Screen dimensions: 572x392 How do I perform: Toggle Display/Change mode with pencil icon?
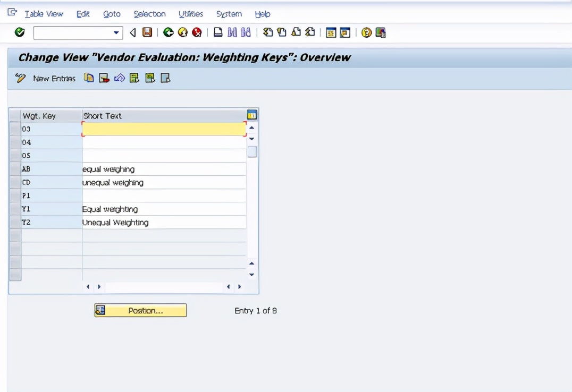coord(20,78)
